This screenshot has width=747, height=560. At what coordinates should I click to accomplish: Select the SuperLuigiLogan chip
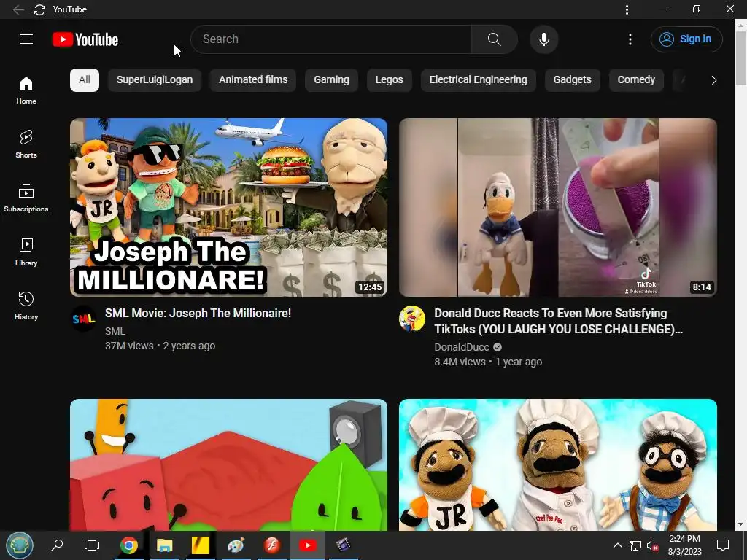tap(155, 80)
